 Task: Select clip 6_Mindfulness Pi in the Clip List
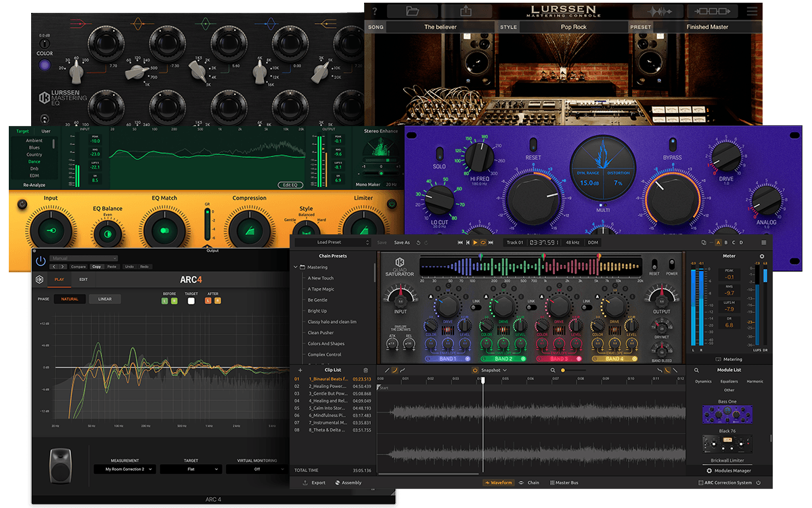[328, 414]
